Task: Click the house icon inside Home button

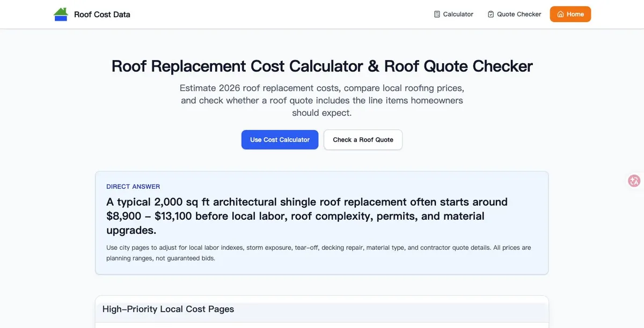Action: (560, 14)
